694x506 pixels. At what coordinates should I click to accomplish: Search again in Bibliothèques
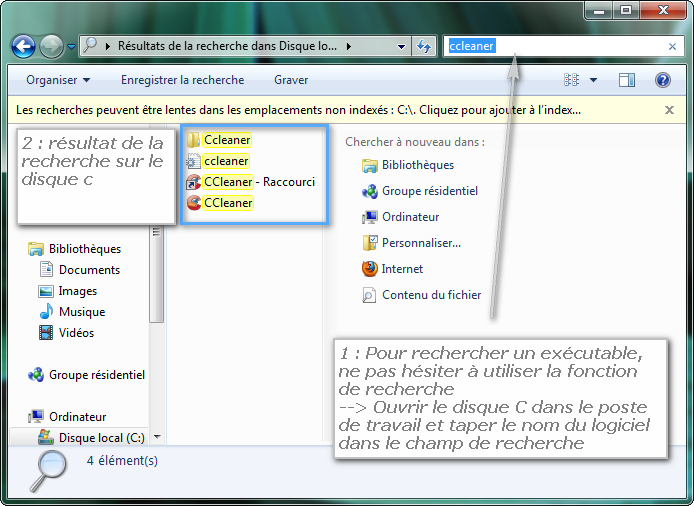(x=408, y=165)
